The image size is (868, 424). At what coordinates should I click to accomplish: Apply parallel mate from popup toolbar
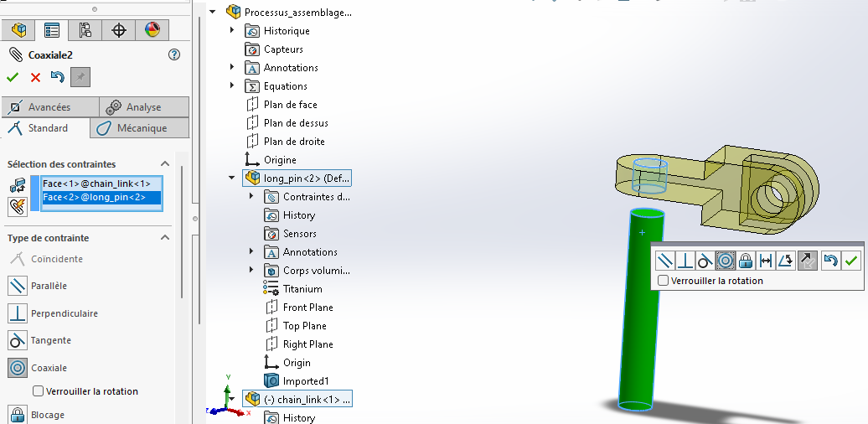(665, 260)
